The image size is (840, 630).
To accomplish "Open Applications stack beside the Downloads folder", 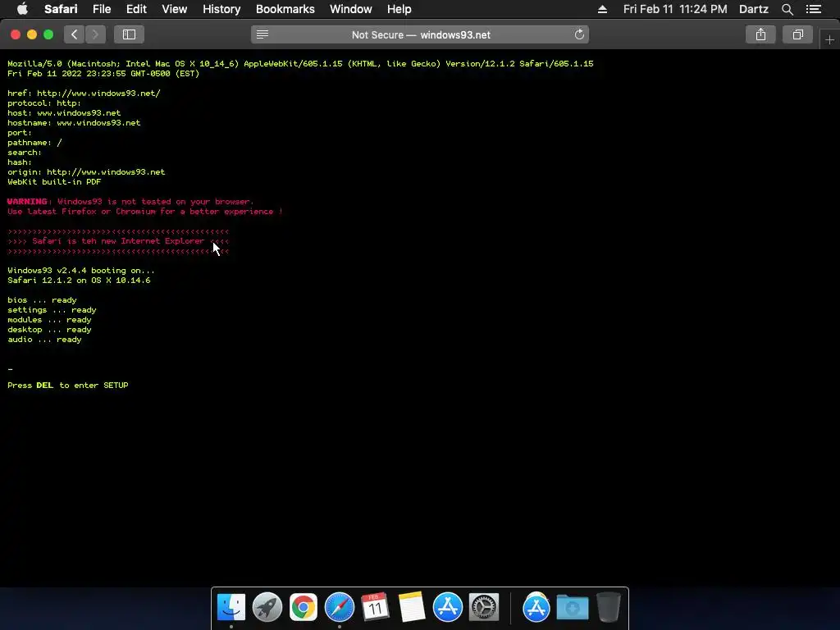I will pos(536,607).
